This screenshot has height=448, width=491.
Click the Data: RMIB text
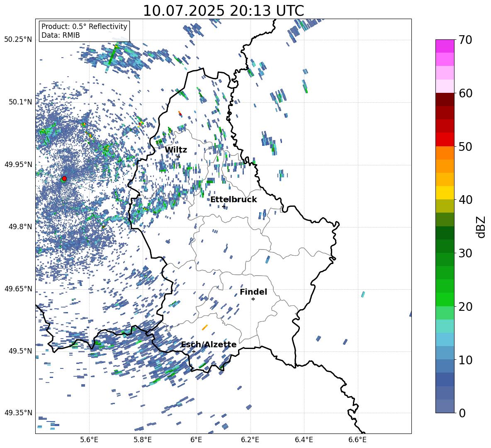tap(61, 35)
